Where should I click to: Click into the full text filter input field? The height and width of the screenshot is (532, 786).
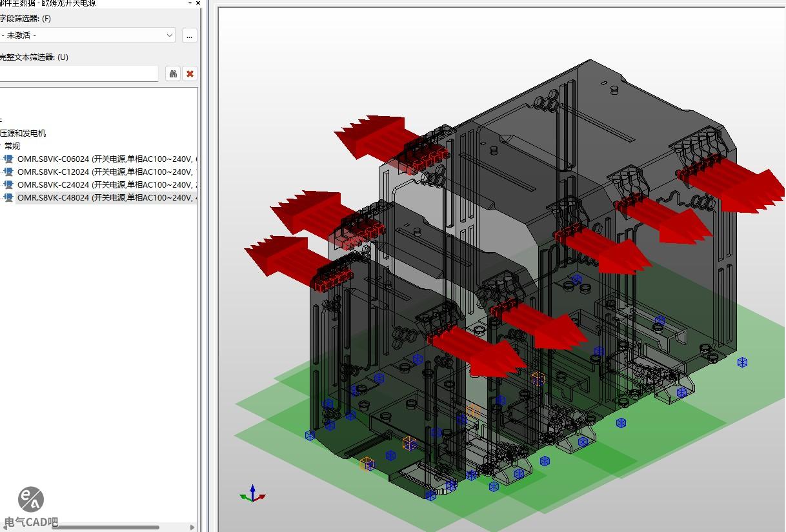pos(77,74)
